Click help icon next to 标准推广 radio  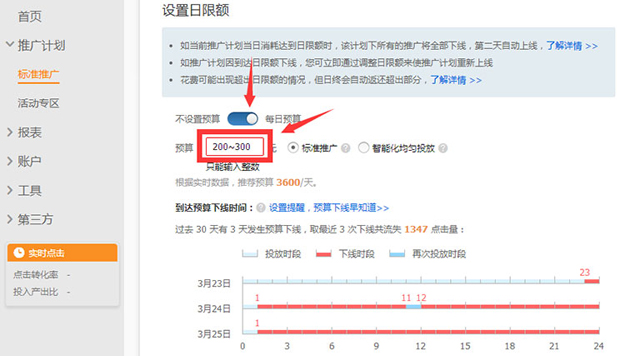(345, 148)
